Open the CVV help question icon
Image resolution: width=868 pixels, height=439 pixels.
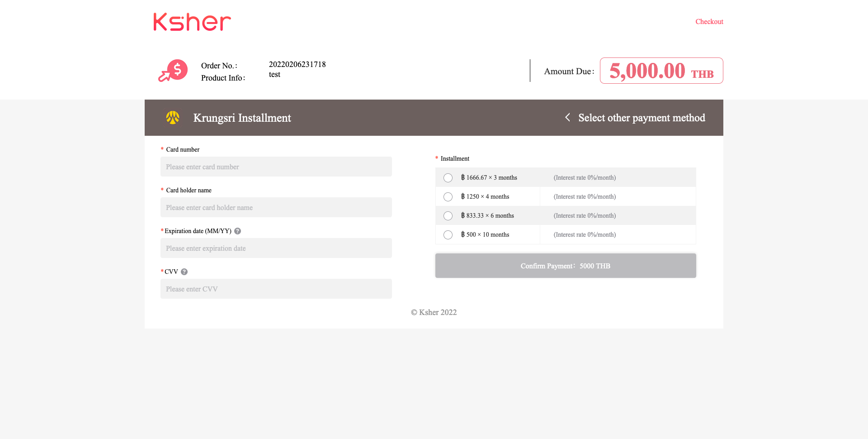(x=184, y=272)
